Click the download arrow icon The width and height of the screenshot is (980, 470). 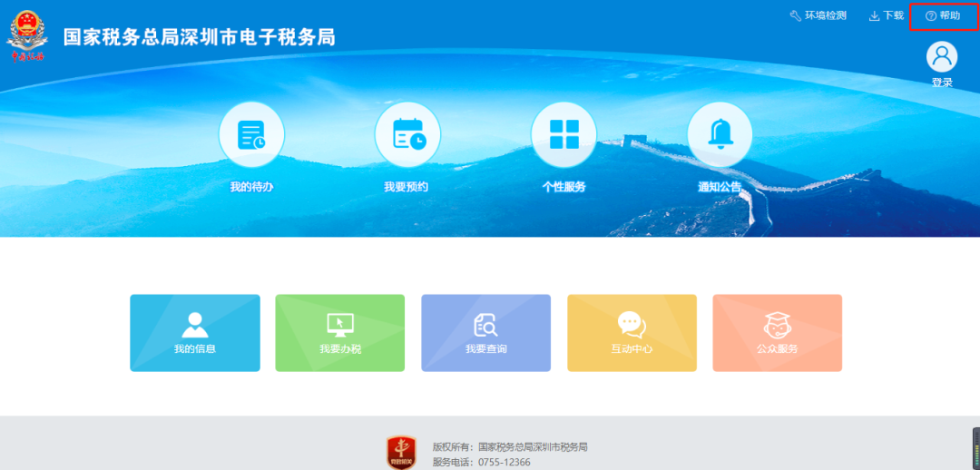(875, 15)
